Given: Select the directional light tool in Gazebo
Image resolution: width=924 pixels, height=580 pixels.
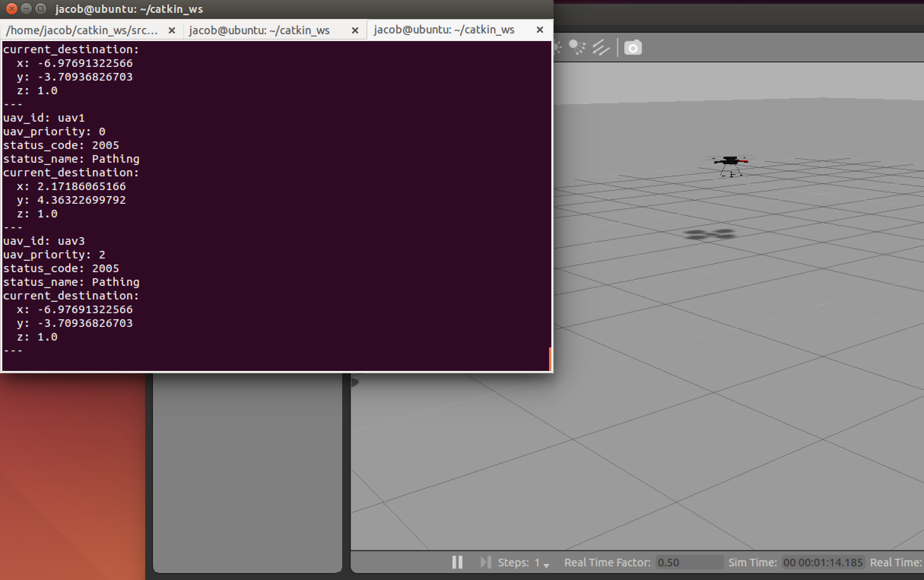Looking at the screenshot, I should point(600,48).
